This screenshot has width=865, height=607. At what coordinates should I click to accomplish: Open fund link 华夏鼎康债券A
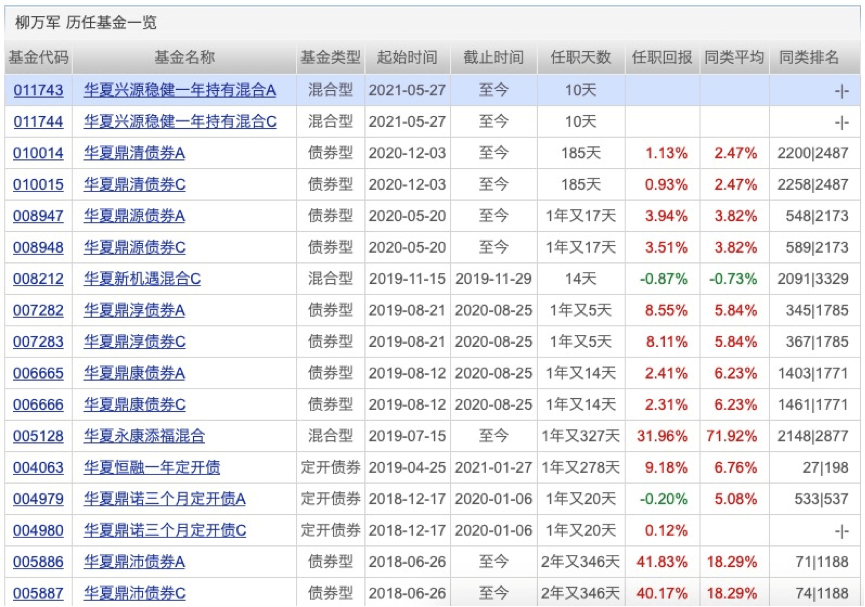[134, 373]
